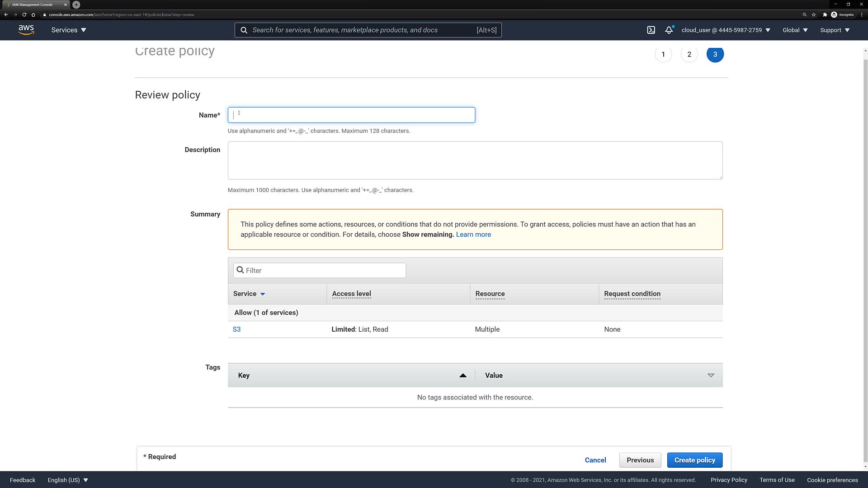Image resolution: width=868 pixels, height=488 pixels.
Task: Sort tags by Key column arrow
Action: tap(462, 375)
